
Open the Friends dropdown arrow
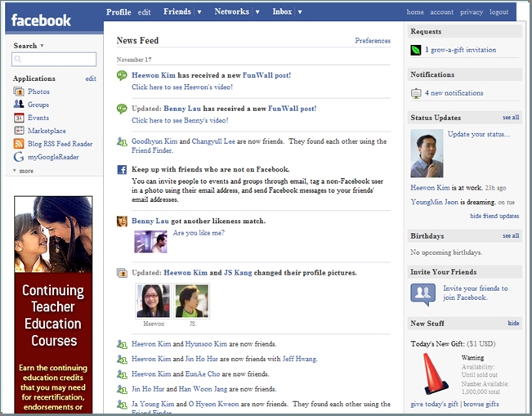coord(199,12)
